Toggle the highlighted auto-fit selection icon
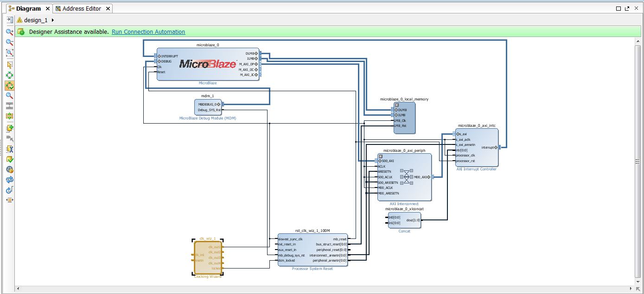Viewport: 644px width, 294px height. [9, 86]
